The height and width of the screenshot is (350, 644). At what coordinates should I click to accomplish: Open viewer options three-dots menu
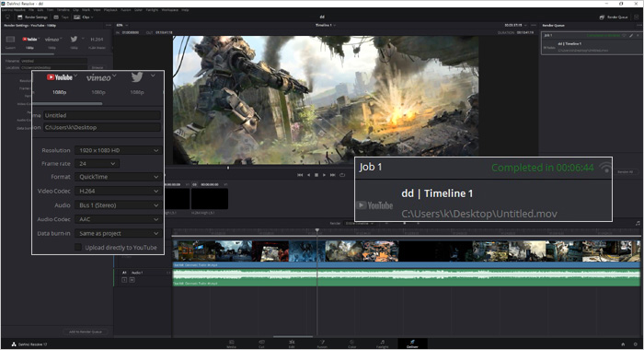[x=533, y=25]
